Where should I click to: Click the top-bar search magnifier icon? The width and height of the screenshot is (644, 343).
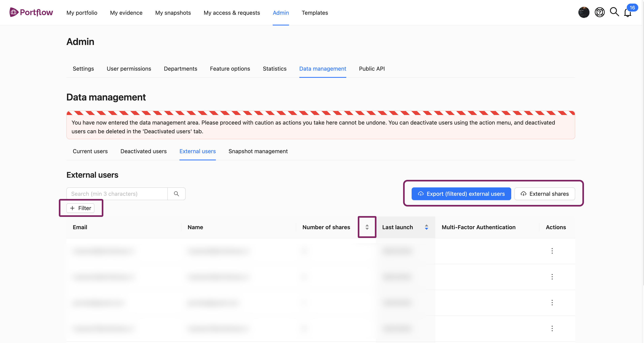(x=614, y=12)
